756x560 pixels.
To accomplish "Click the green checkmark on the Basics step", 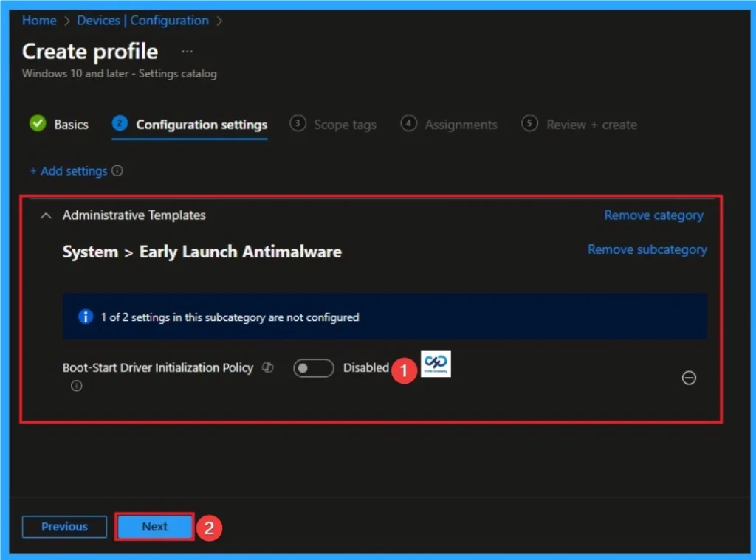I will click(x=38, y=124).
